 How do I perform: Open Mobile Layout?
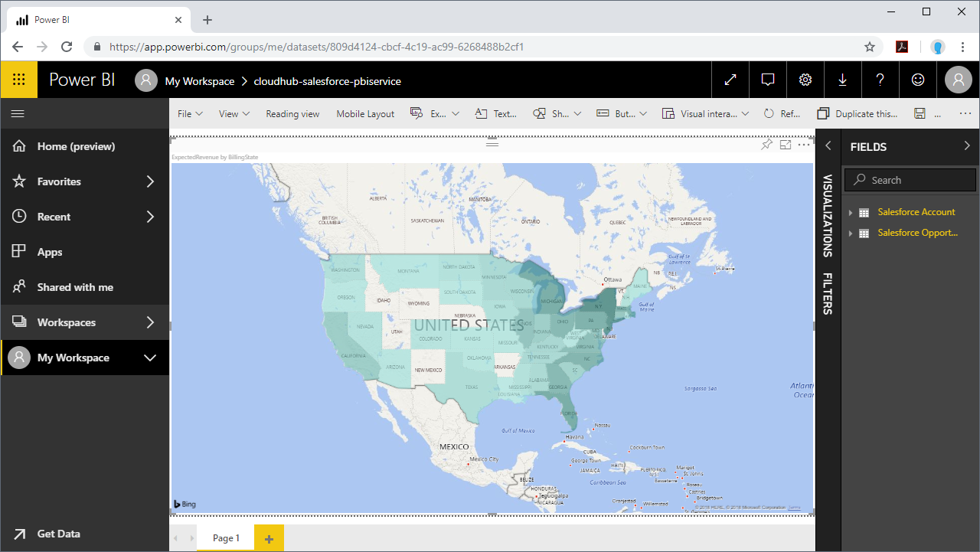coord(365,113)
